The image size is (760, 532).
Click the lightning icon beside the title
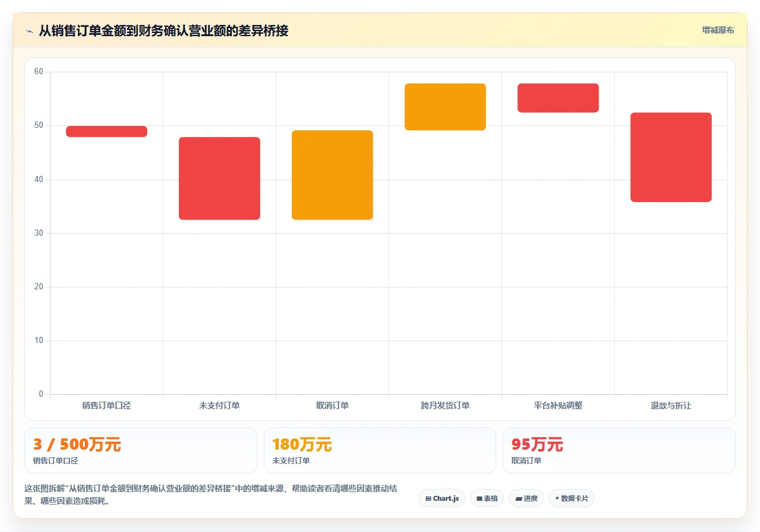[x=29, y=31]
